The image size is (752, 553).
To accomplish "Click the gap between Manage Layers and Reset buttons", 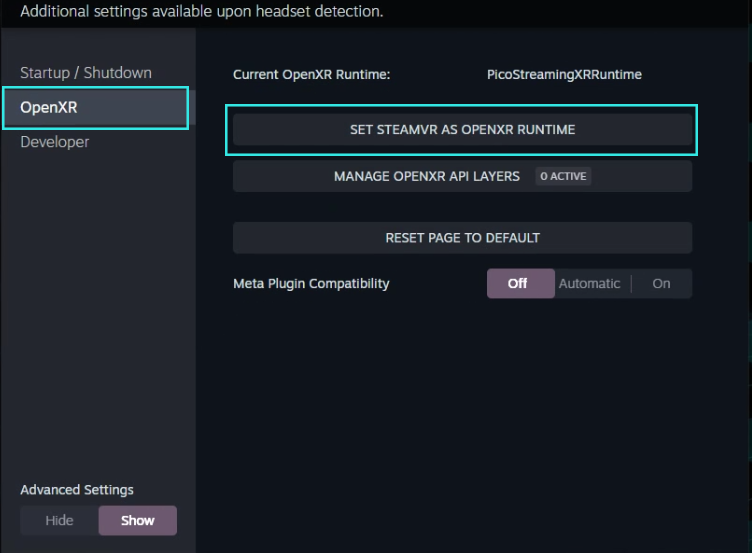I will [462, 207].
